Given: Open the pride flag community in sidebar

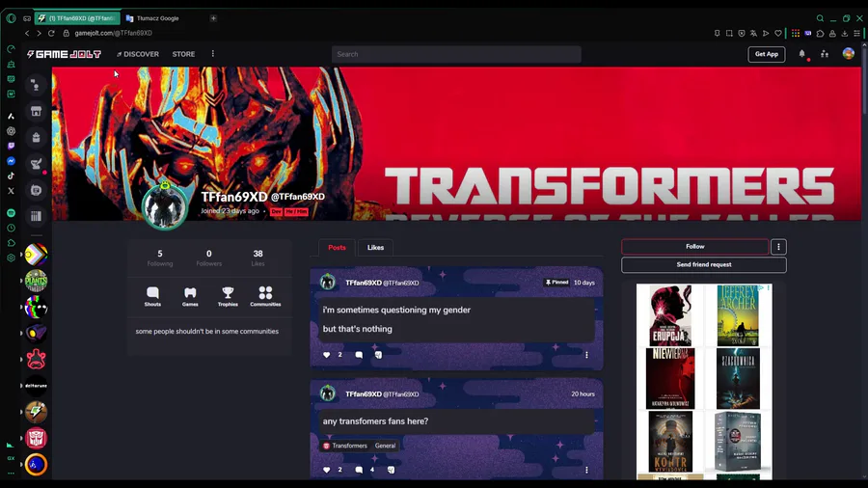Looking at the screenshot, I should [36, 255].
